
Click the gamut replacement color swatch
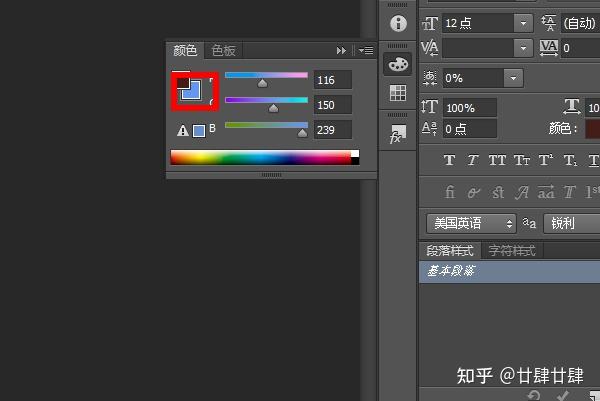point(199,131)
